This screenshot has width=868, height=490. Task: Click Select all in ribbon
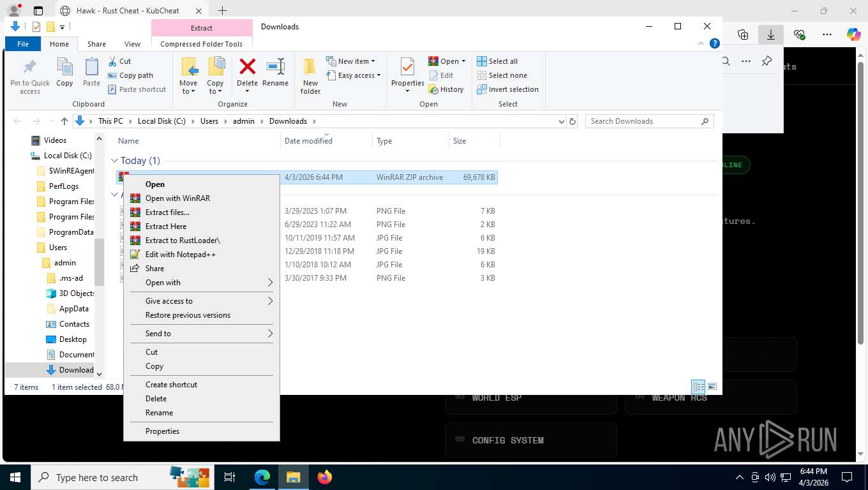497,61
